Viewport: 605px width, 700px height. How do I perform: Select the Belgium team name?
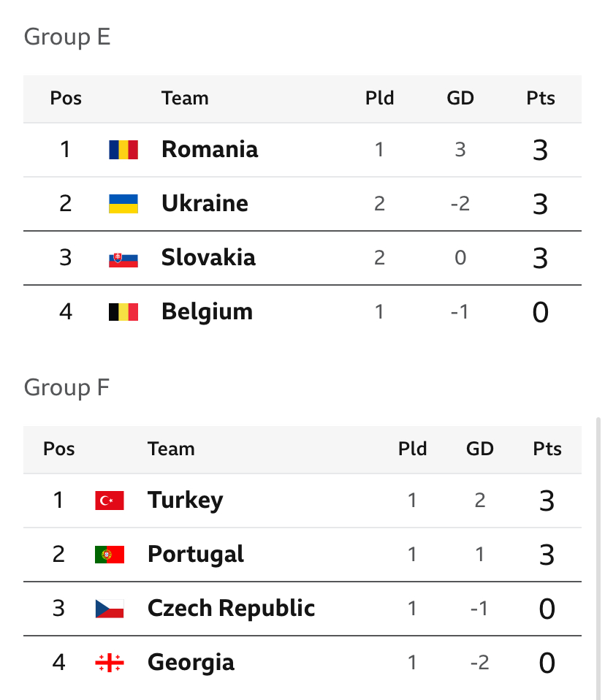tap(207, 311)
